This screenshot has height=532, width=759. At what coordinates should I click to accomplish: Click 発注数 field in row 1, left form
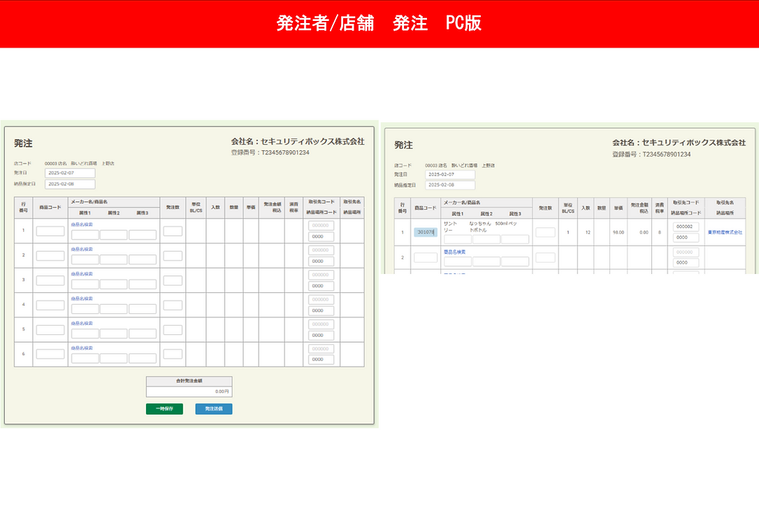173,231
